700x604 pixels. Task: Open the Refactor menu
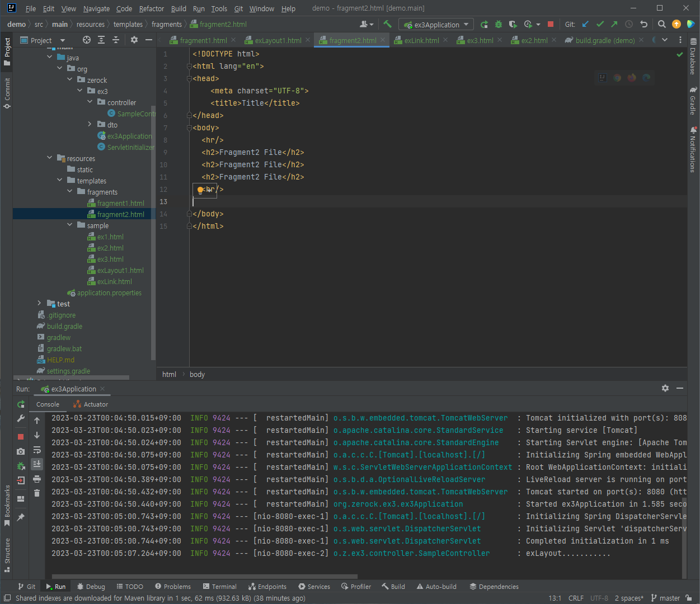click(152, 8)
